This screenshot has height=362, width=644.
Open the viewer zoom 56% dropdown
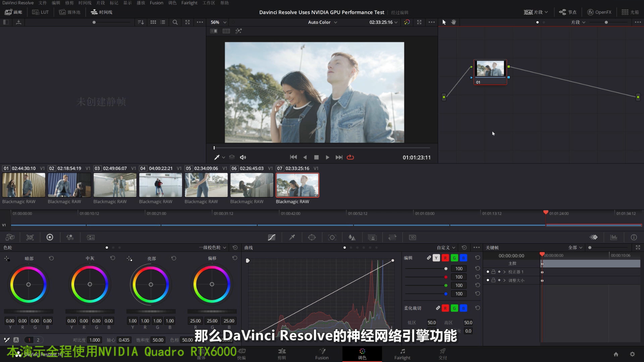click(218, 22)
